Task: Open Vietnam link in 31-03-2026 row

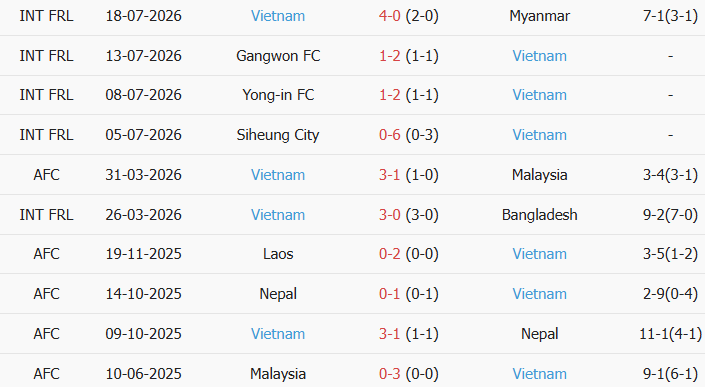Action: point(278,175)
